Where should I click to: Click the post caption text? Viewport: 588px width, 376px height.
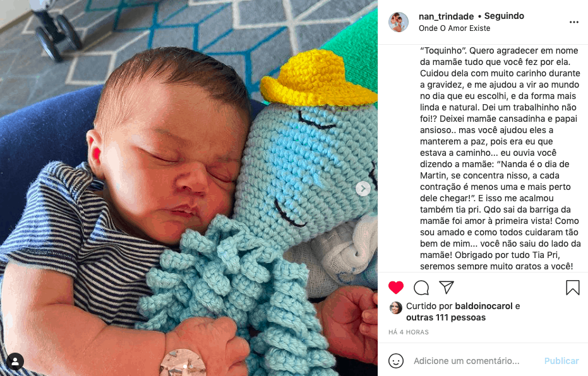click(500, 158)
